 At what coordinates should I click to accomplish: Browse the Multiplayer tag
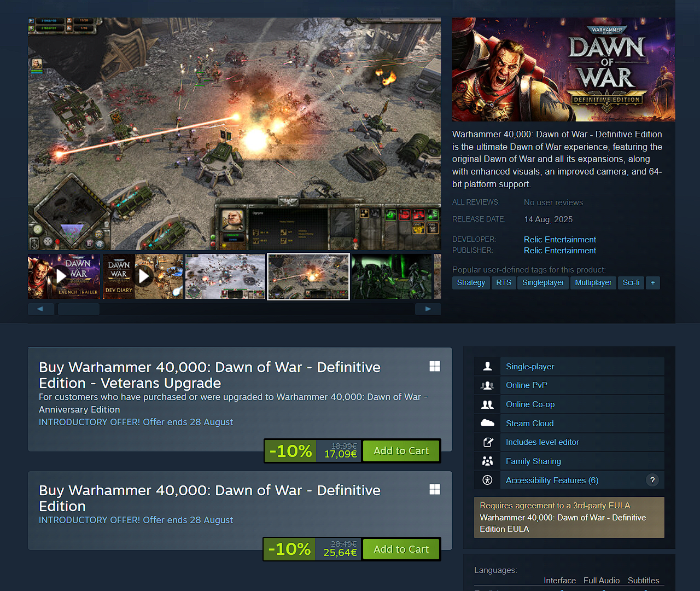593,283
